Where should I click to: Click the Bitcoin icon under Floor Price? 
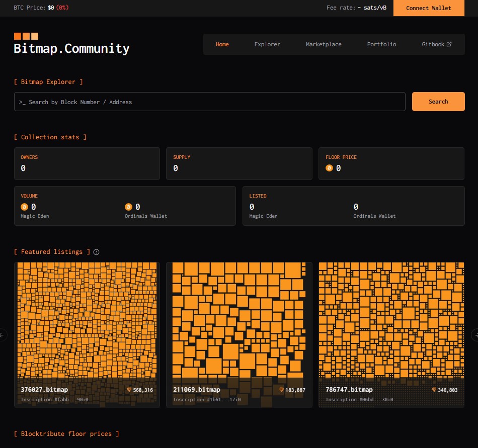click(329, 168)
